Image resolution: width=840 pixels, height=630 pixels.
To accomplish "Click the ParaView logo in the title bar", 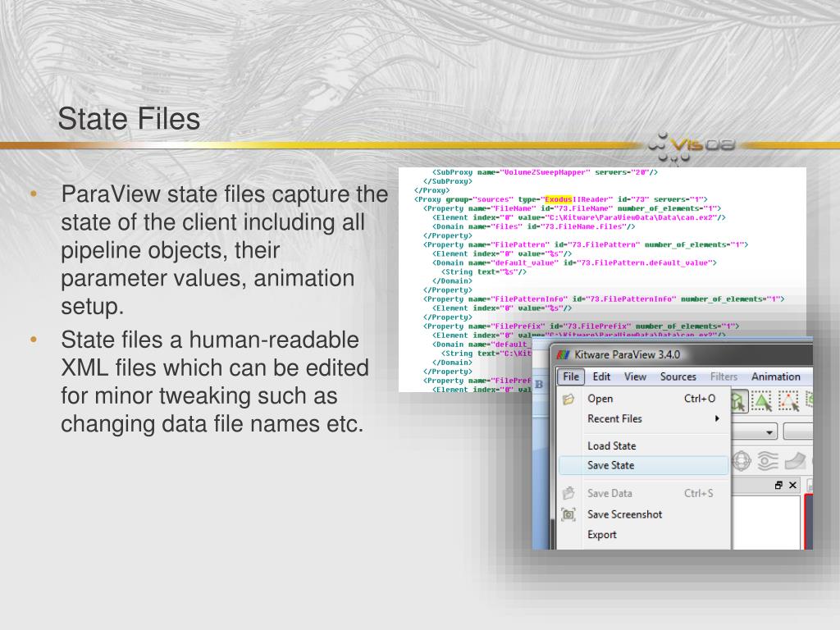I will (x=563, y=354).
